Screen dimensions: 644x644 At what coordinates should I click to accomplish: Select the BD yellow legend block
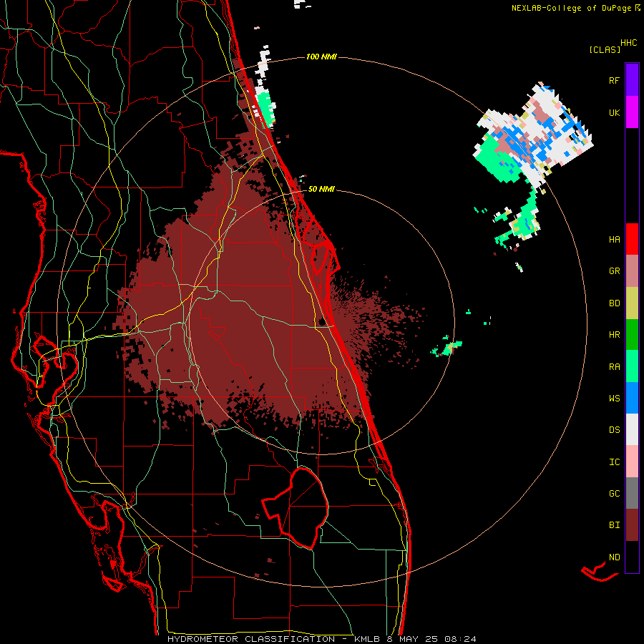pos(632,303)
